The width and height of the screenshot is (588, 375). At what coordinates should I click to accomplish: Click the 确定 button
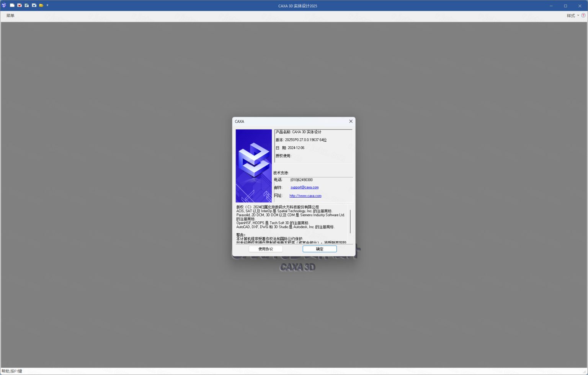320,249
